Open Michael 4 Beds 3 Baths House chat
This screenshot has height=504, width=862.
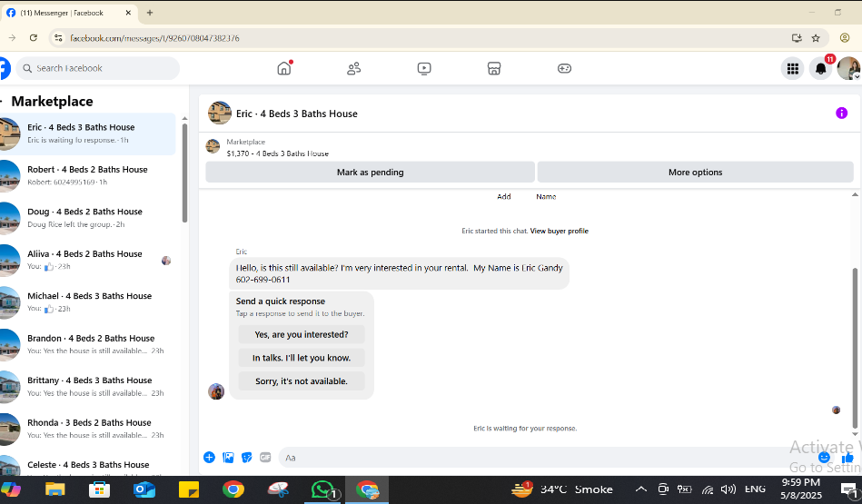[x=88, y=302]
